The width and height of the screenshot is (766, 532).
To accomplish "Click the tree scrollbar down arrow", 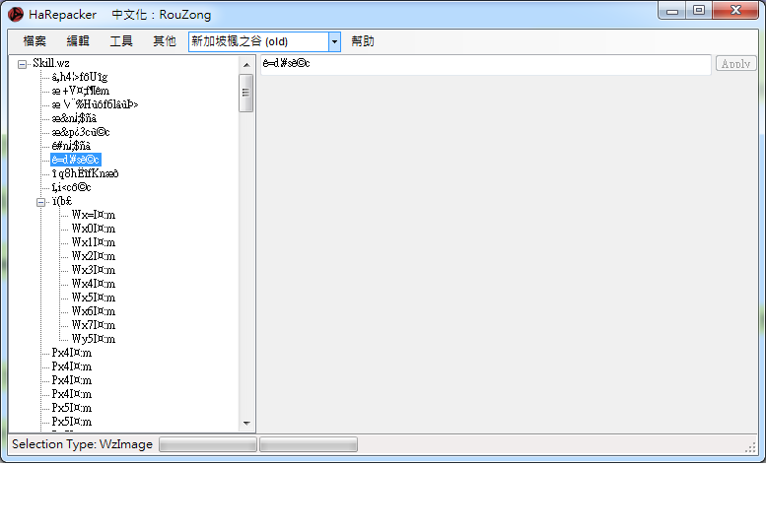I will click(x=246, y=424).
